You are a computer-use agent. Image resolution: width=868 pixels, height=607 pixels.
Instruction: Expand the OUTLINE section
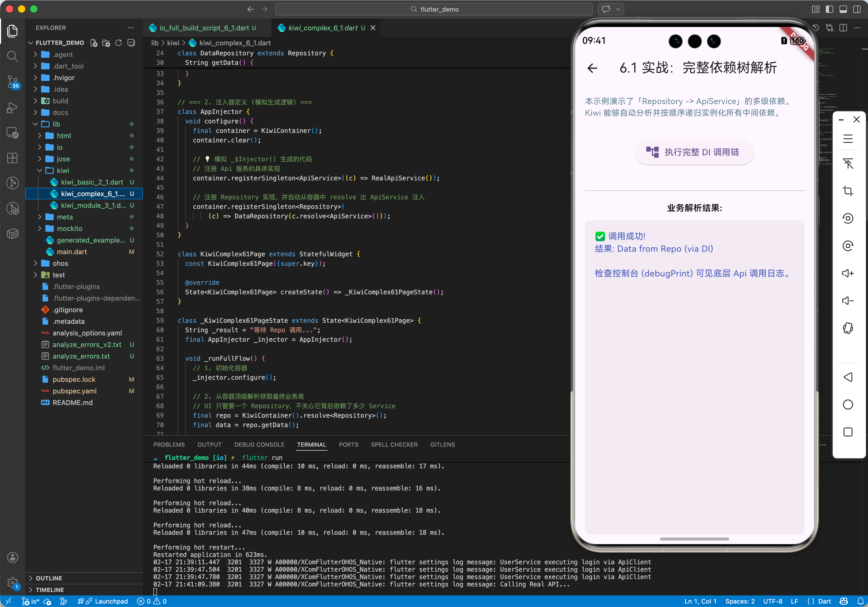coord(49,578)
